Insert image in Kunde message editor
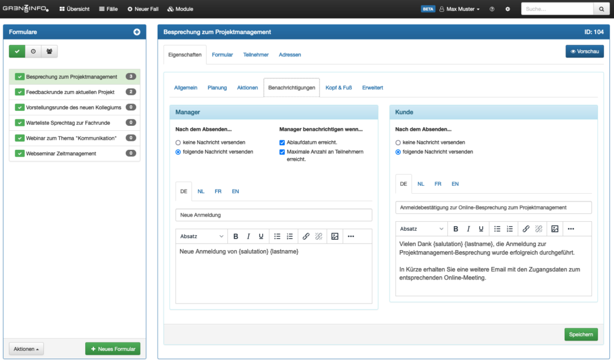This screenshot has height=364, width=614. [x=555, y=228]
